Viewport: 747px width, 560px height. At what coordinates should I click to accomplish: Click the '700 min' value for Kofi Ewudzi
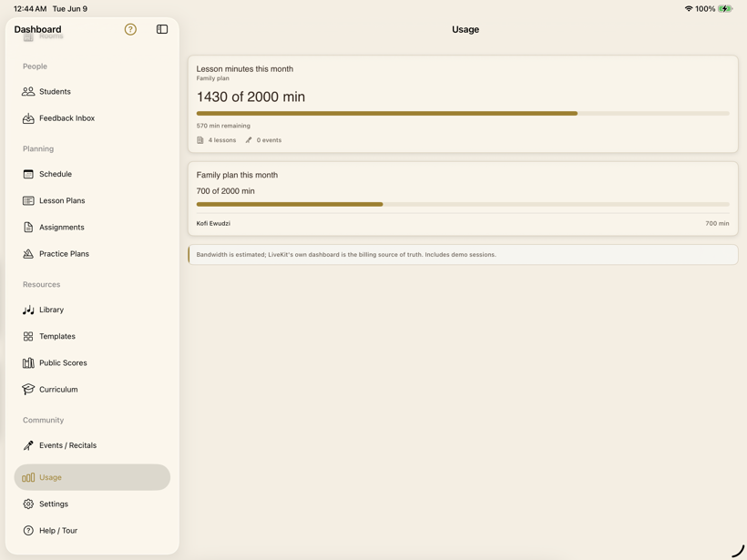[x=717, y=223]
